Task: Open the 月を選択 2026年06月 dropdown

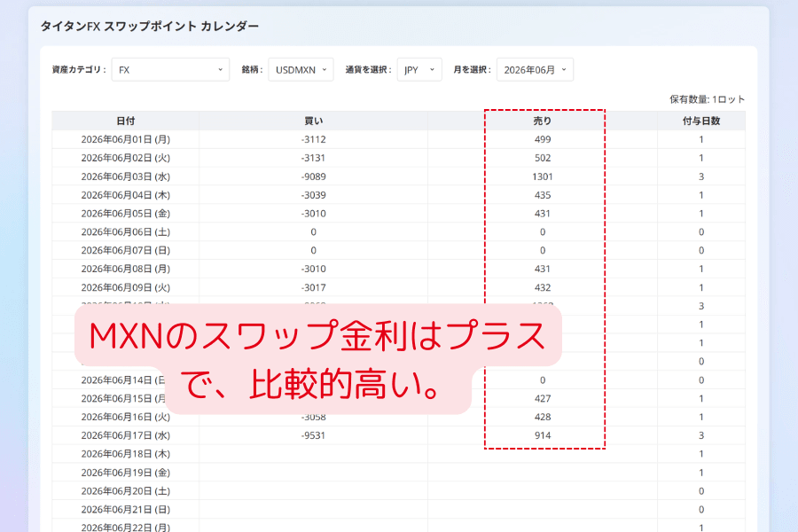Action: pyautogui.click(x=535, y=70)
